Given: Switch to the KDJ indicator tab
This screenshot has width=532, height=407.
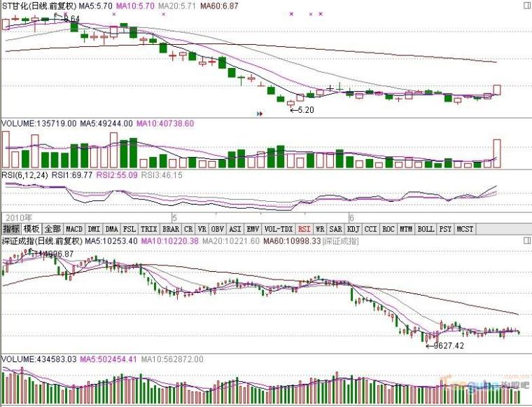Looking at the screenshot, I should click(352, 229).
